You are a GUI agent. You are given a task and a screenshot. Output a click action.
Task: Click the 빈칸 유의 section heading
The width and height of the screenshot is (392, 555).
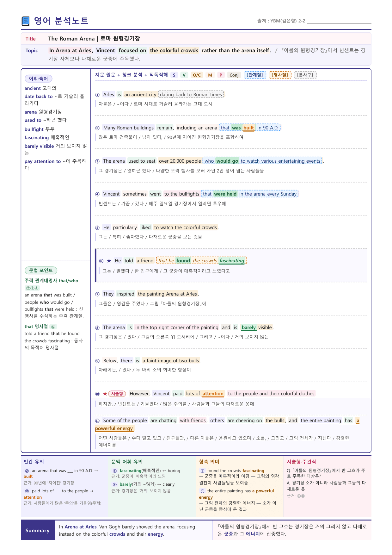click(34, 462)
